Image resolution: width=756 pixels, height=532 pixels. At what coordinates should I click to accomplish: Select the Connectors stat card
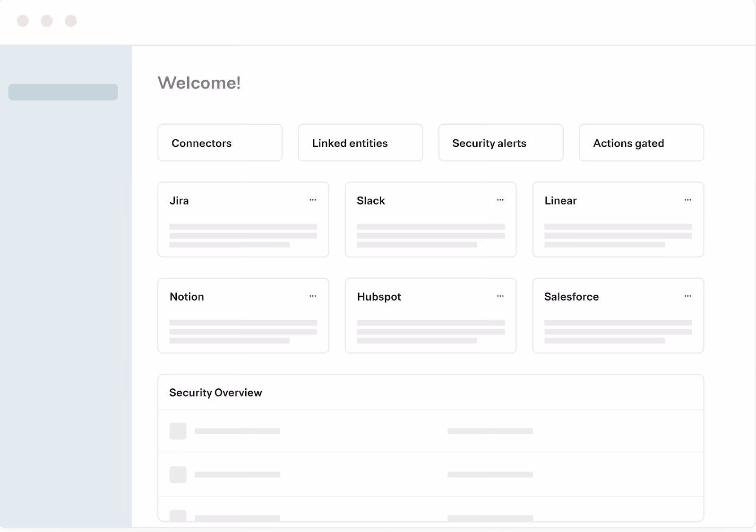[x=220, y=143]
